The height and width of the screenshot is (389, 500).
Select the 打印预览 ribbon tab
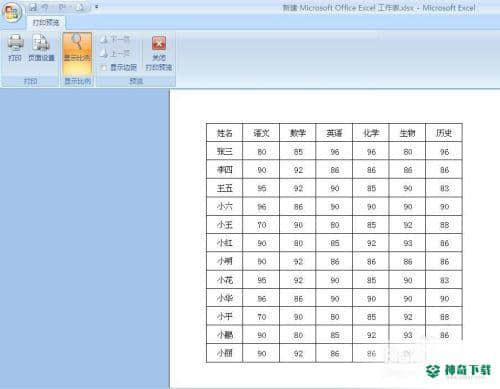46,23
